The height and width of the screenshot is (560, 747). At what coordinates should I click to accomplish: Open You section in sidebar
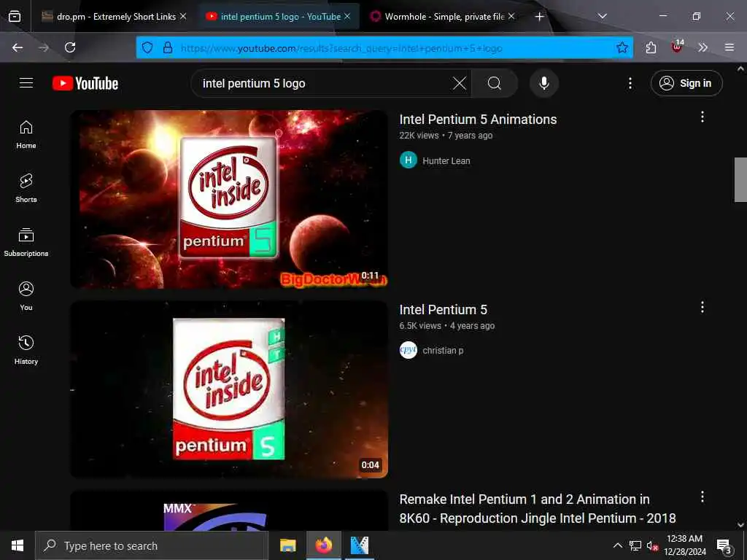(x=26, y=296)
